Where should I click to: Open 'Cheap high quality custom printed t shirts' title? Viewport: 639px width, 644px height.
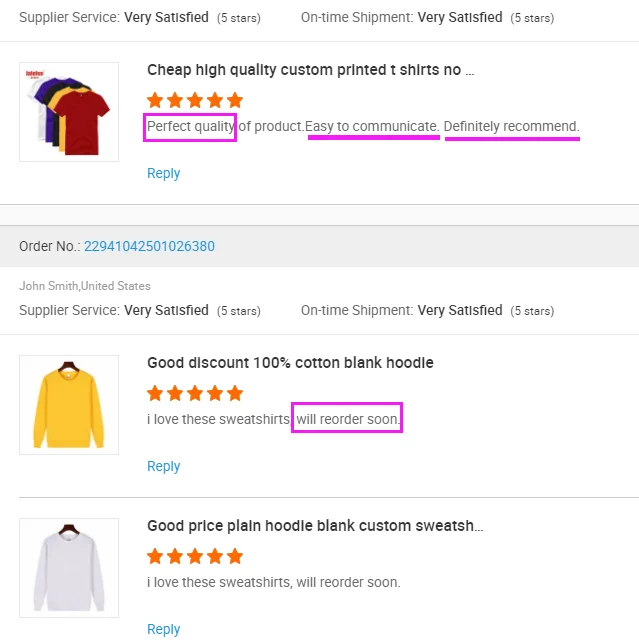(x=310, y=70)
